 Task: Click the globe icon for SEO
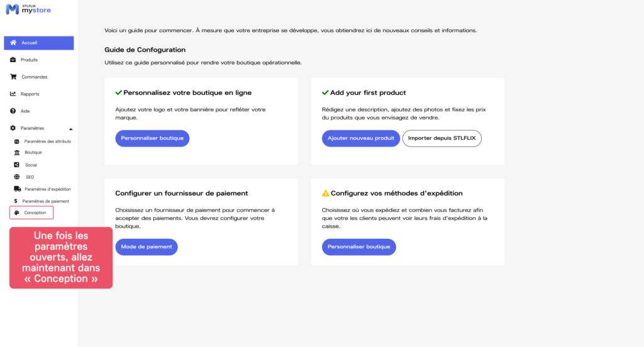(x=17, y=177)
